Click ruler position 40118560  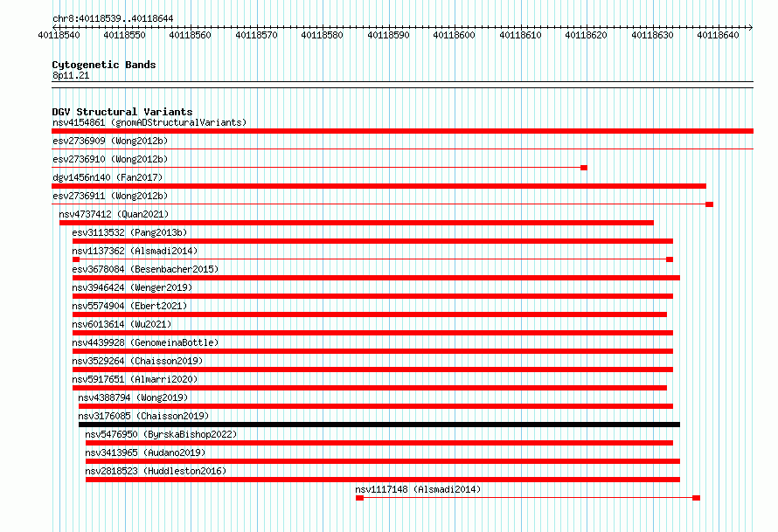(190, 35)
